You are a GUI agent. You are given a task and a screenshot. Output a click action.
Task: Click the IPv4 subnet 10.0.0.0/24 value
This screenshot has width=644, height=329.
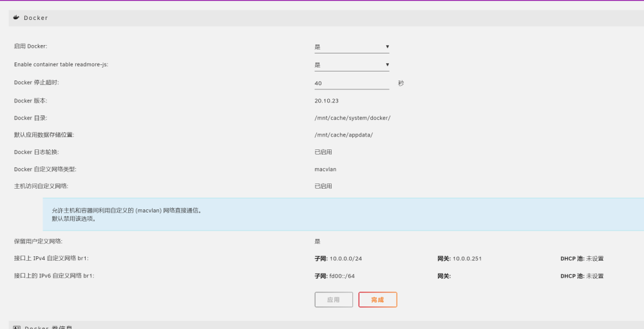tap(346, 259)
